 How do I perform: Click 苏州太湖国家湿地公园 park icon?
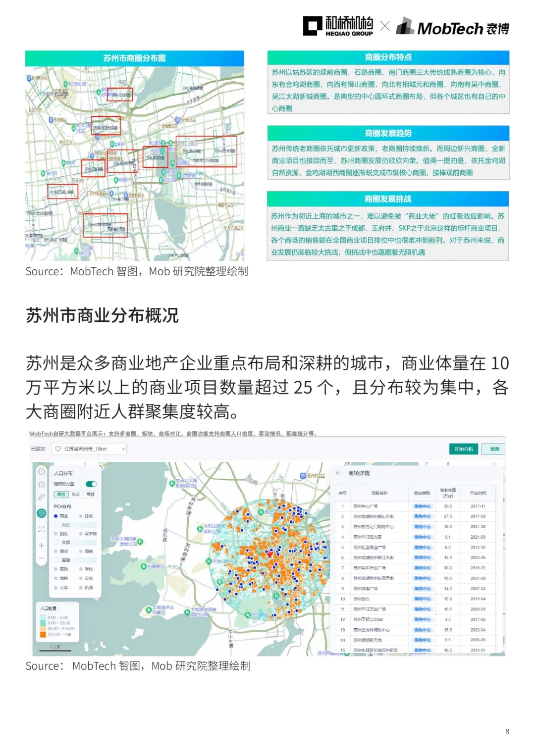141,542
